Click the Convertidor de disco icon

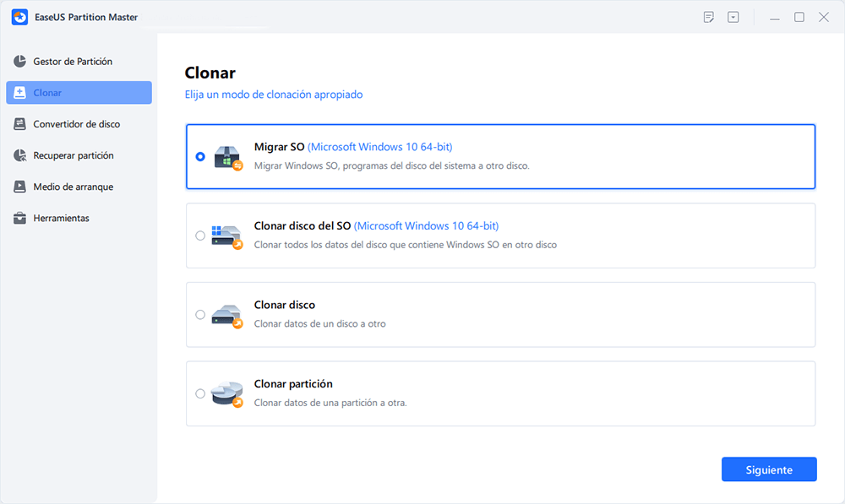20,124
